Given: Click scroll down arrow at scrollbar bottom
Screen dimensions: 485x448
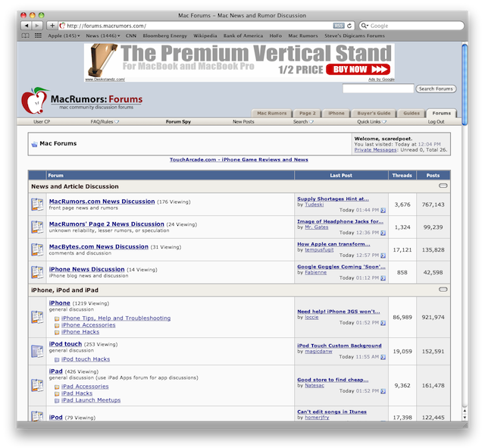Looking at the screenshot, I should (465, 418).
